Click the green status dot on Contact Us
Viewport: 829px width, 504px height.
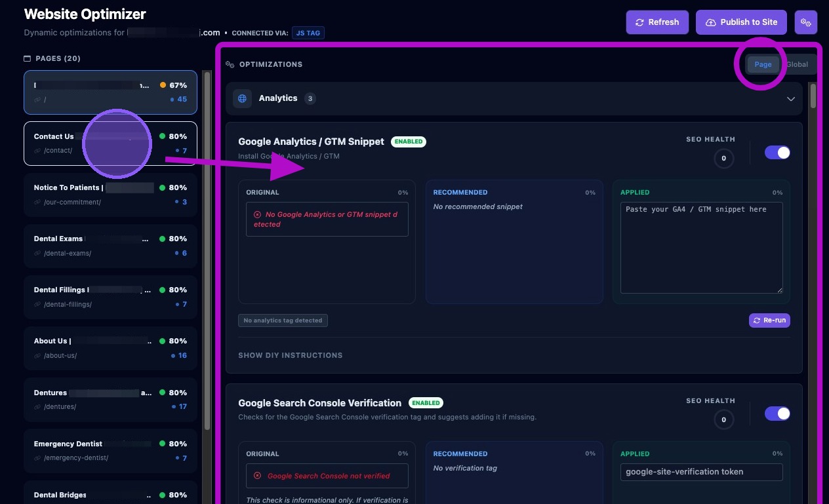(163, 136)
